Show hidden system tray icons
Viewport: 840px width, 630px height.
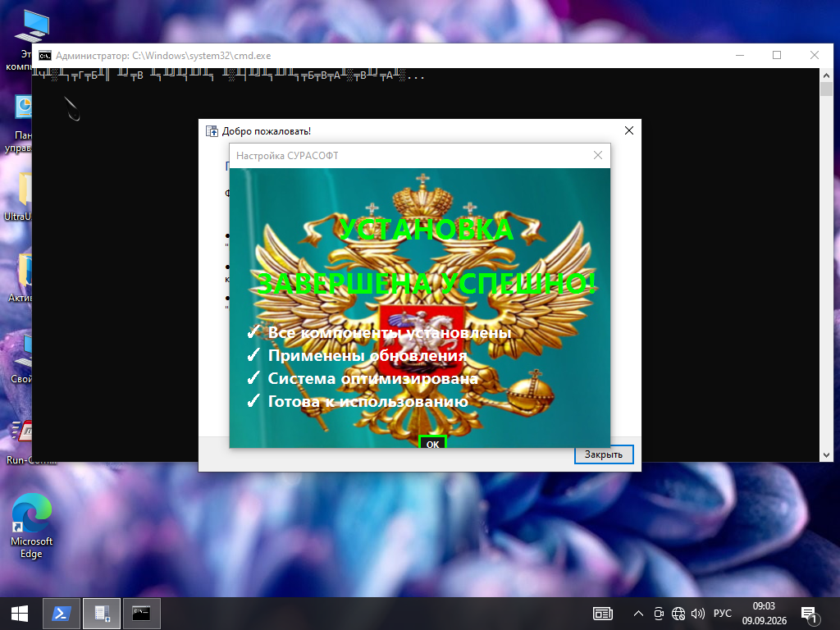coord(638,614)
